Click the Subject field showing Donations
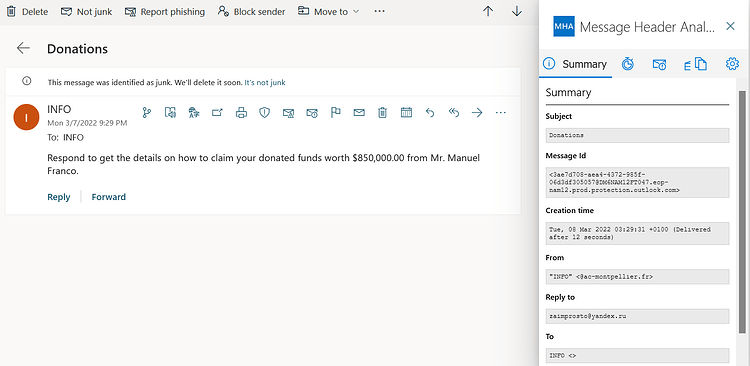The height and width of the screenshot is (366, 750). coord(637,135)
